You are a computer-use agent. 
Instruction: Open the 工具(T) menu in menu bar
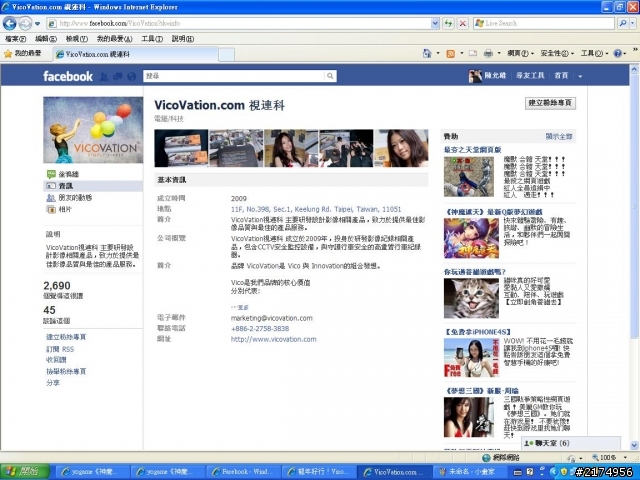click(x=152, y=39)
